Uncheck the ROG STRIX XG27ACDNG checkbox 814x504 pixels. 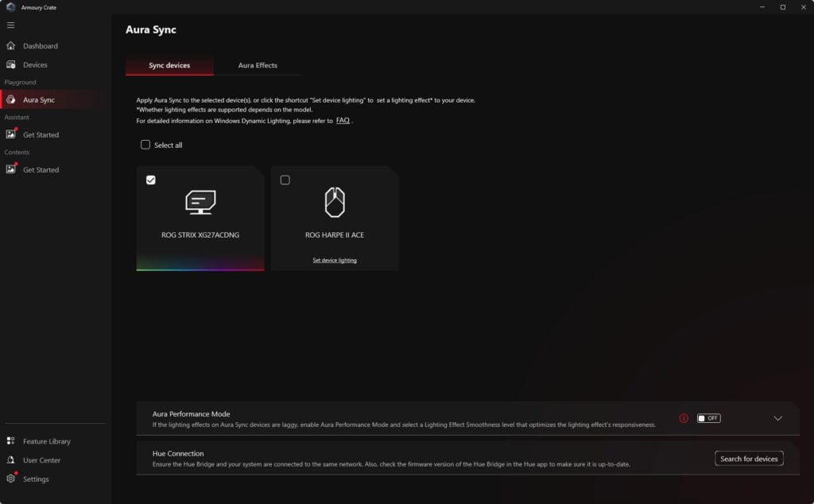[x=150, y=180]
